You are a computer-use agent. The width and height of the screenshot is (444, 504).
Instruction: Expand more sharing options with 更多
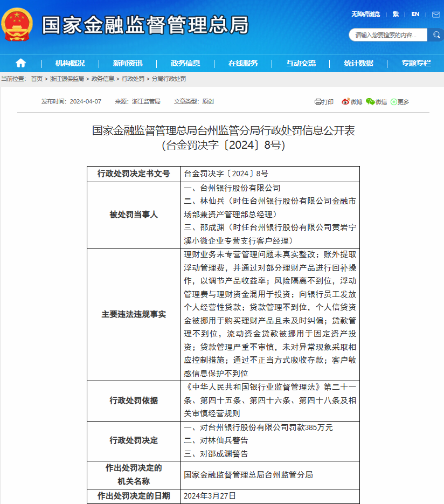(x=400, y=101)
